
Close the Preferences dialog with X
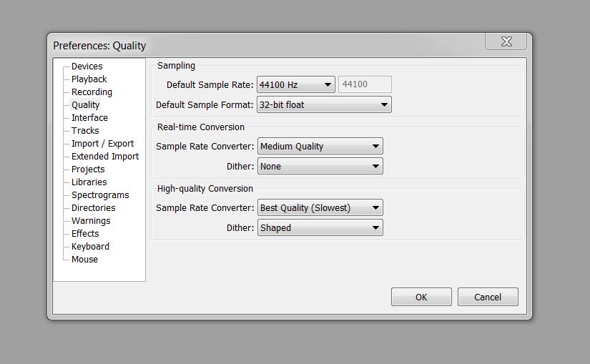(506, 41)
